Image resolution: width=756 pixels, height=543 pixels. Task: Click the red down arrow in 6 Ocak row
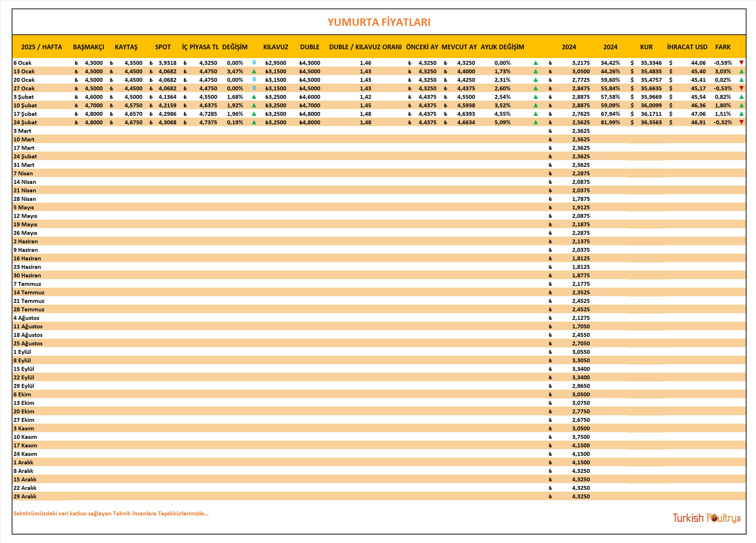[741, 63]
